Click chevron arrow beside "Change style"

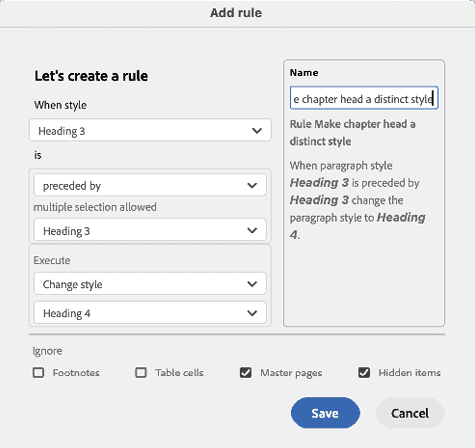[252, 284]
